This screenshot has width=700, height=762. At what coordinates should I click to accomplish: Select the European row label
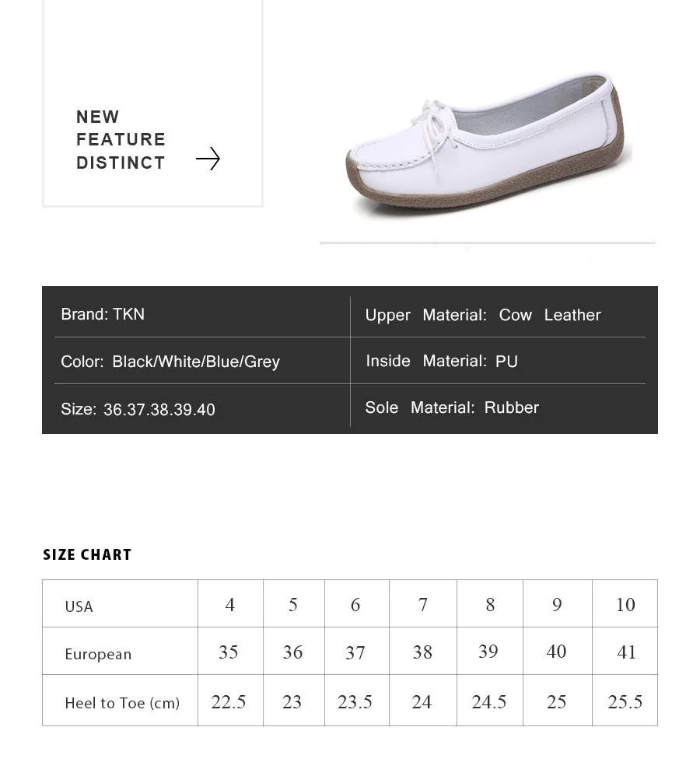[98, 654]
